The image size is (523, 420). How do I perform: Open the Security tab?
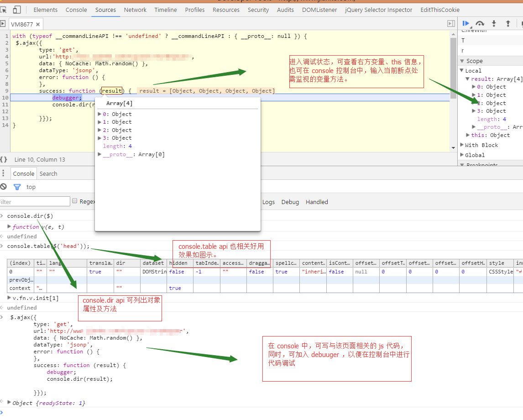(258, 10)
